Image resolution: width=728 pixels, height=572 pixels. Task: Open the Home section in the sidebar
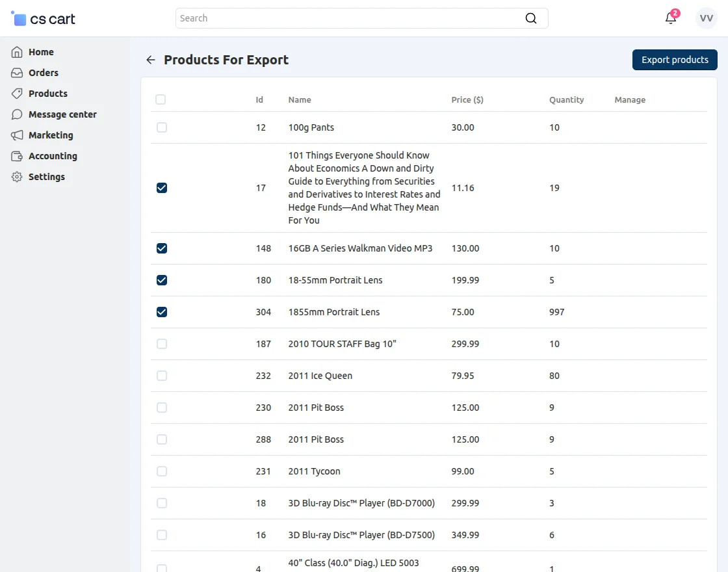coord(41,51)
